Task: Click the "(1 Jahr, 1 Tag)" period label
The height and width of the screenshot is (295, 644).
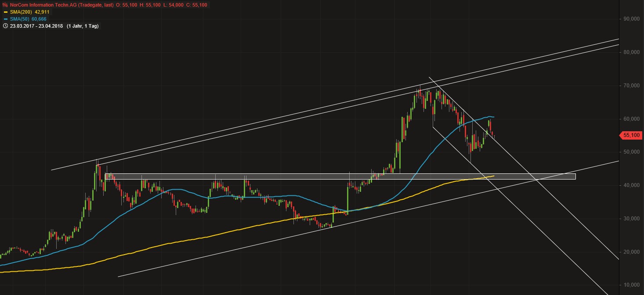Action: (x=83, y=26)
